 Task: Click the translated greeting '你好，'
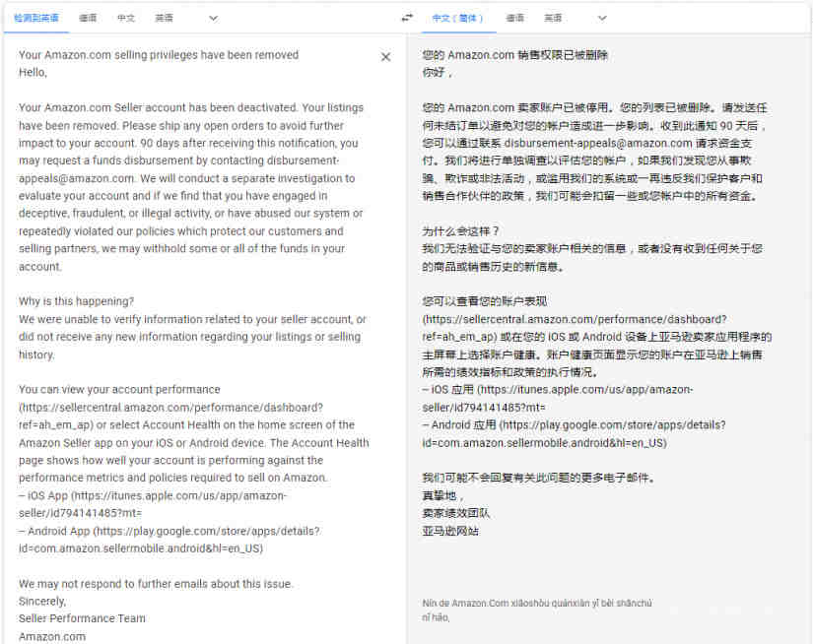click(x=439, y=73)
